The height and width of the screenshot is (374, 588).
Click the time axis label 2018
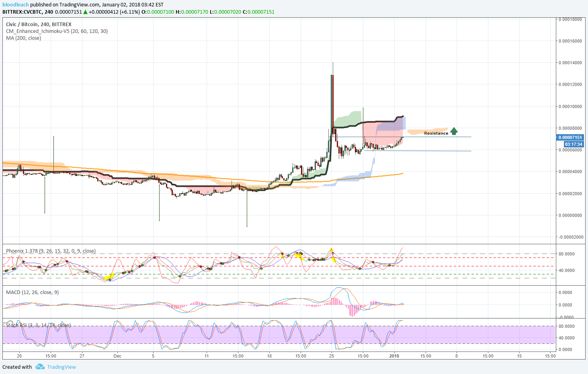pyautogui.click(x=394, y=356)
